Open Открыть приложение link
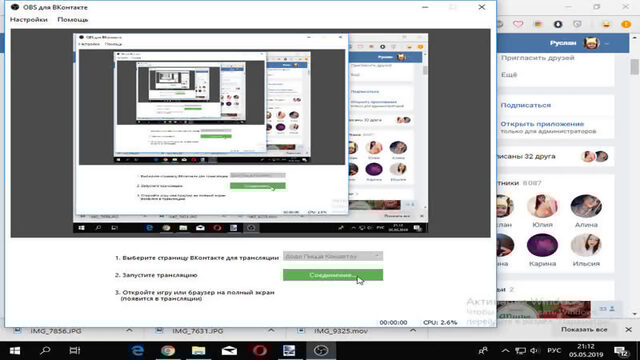This screenshot has height=360, width=640. point(542,124)
